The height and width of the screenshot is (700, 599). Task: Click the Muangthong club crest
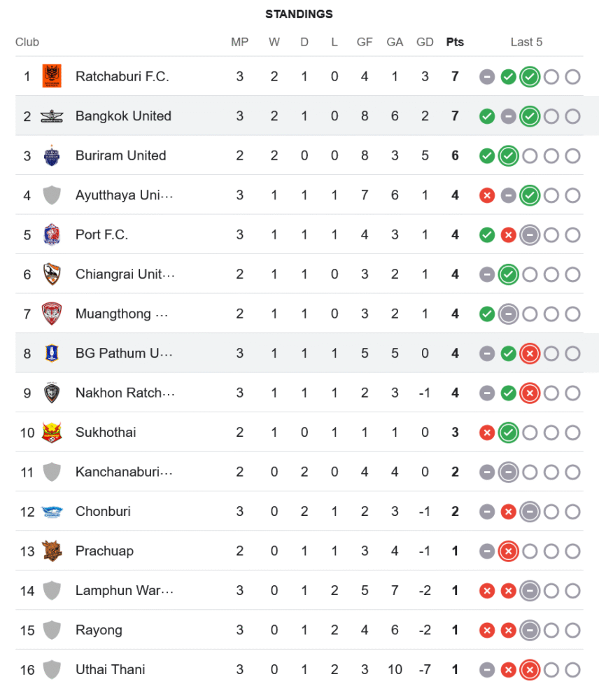(52, 314)
